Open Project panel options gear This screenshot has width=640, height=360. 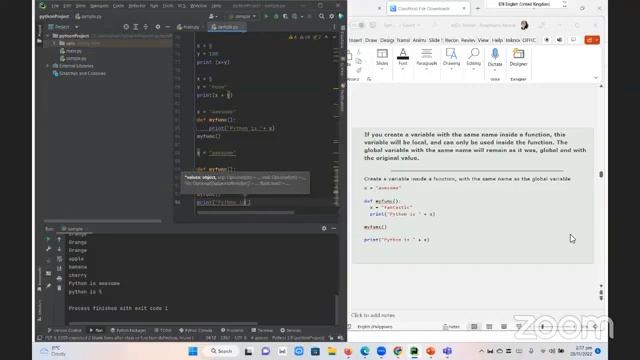158,27
